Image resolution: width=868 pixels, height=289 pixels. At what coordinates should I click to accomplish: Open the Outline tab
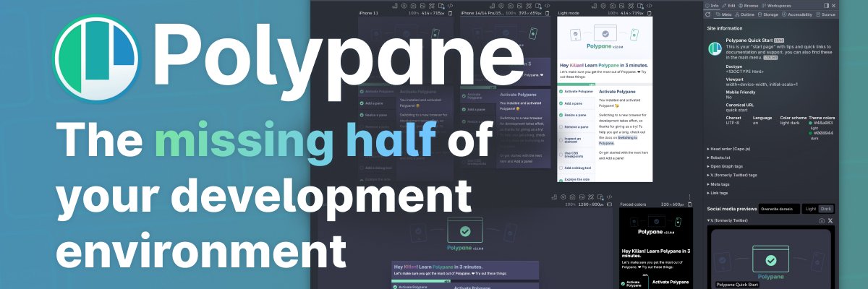tap(744, 14)
